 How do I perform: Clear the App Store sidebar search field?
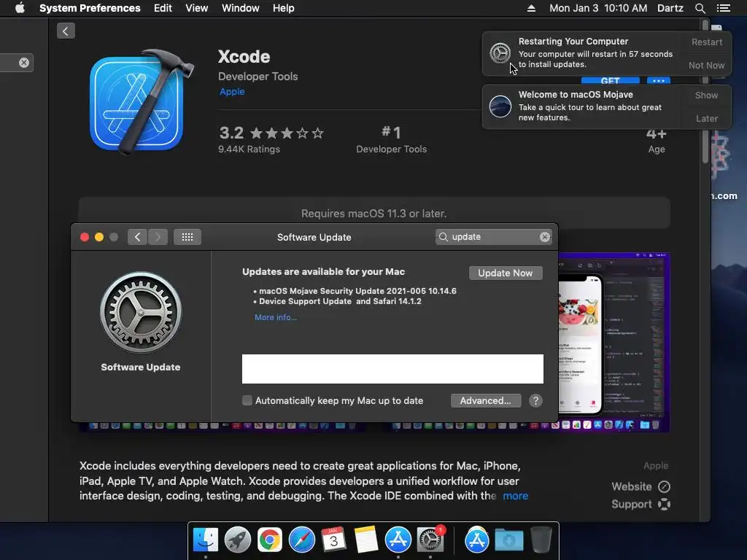click(x=24, y=63)
